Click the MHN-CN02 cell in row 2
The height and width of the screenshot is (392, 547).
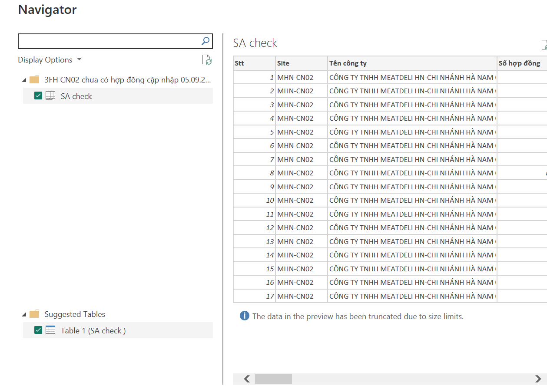pos(302,91)
